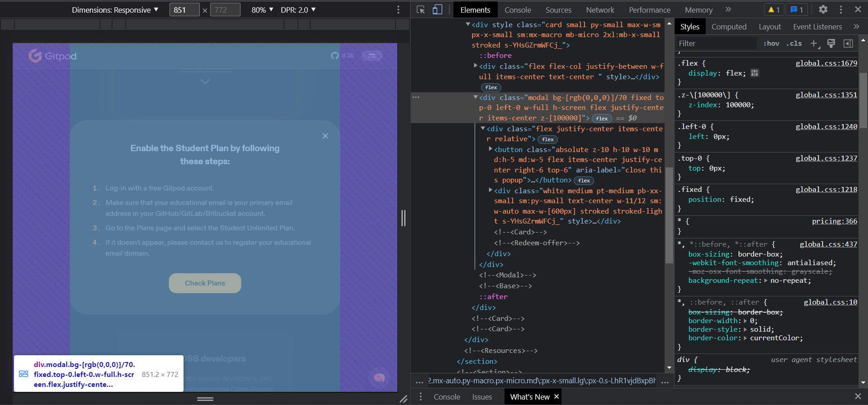This screenshot has width=868, height=405.
Task: Select drawer Console tab
Action: coord(447,397)
